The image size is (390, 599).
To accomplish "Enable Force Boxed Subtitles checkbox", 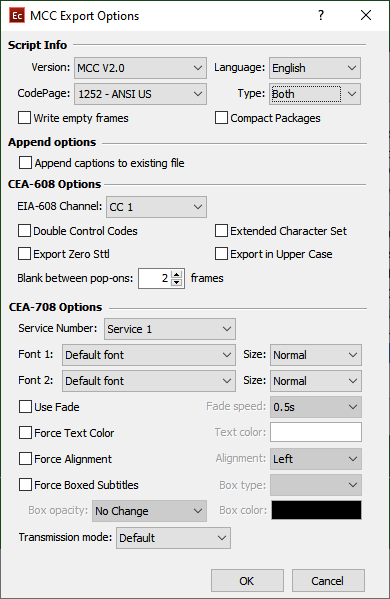I will click(25, 484).
